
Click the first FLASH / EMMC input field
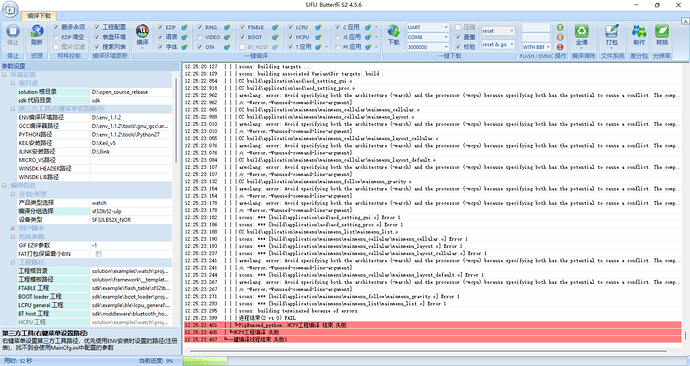(536, 27)
